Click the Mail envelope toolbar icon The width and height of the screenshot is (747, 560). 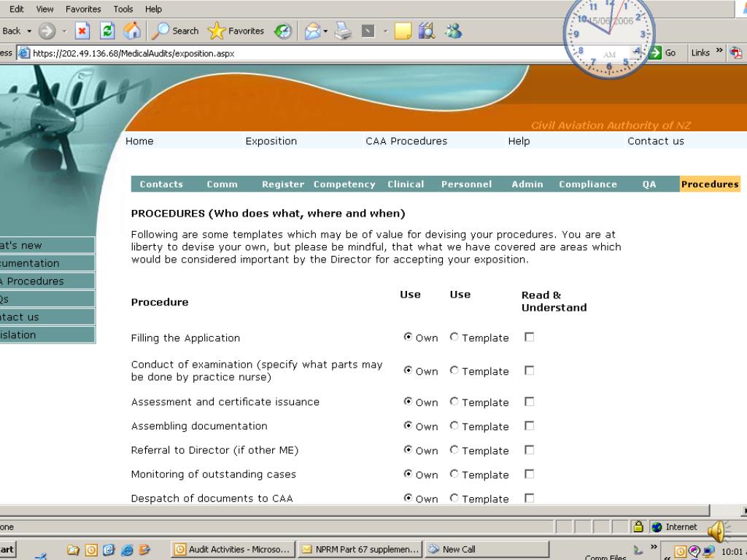coord(312,31)
